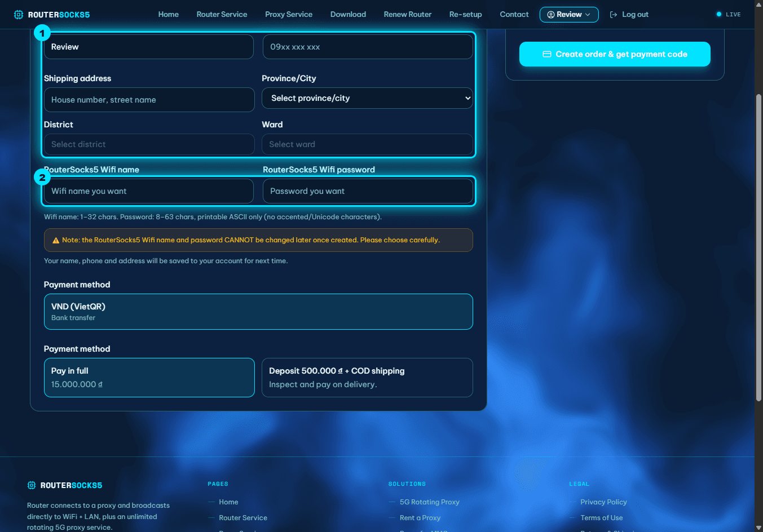This screenshot has width=763, height=532.
Task: Open the Download page from navigation
Action: [x=348, y=15]
